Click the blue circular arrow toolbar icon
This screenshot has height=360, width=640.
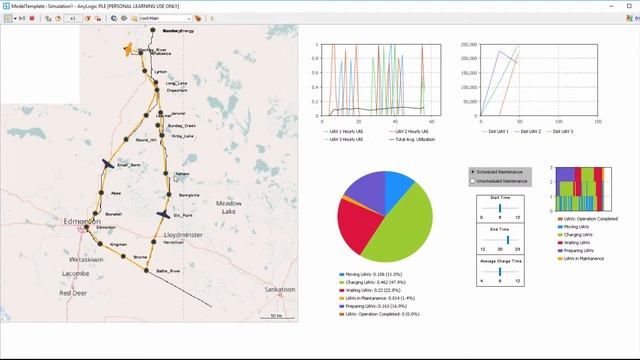pyautogui.click(x=114, y=18)
